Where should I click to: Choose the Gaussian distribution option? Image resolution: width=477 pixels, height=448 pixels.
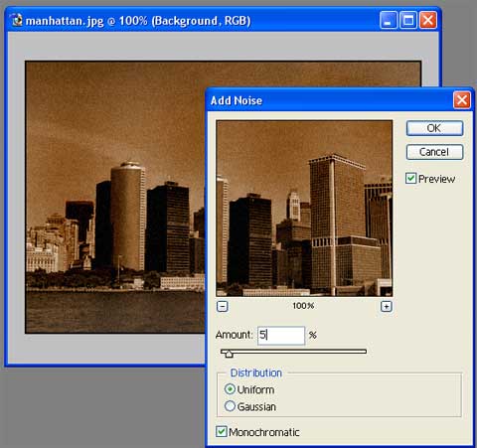pyautogui.click(x=230, y=406)
